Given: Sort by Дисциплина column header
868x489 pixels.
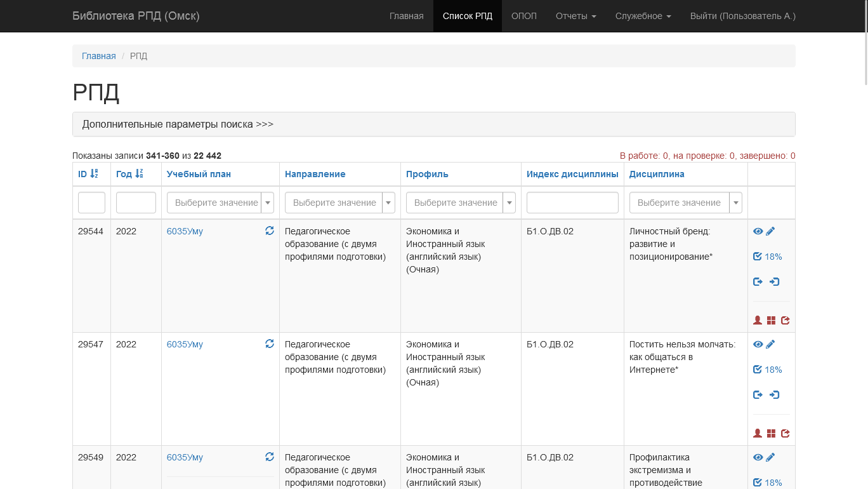Looking at the screenshot, I should [657, 174].
